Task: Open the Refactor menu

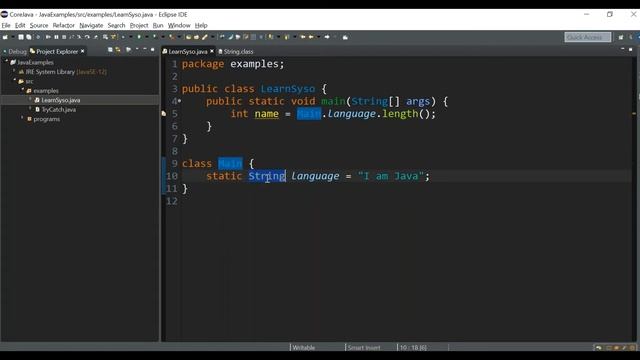Action: (x=64, y=25)
